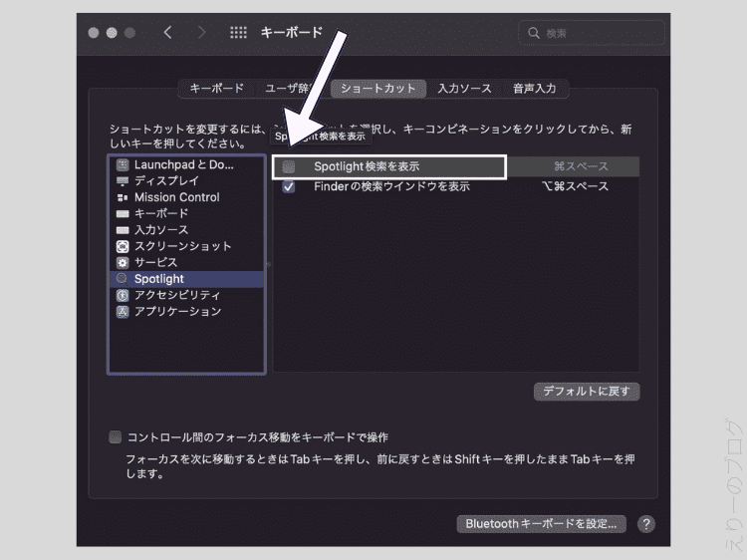Go back using the left chevron
747x560 pixels.
pos(167,33)
